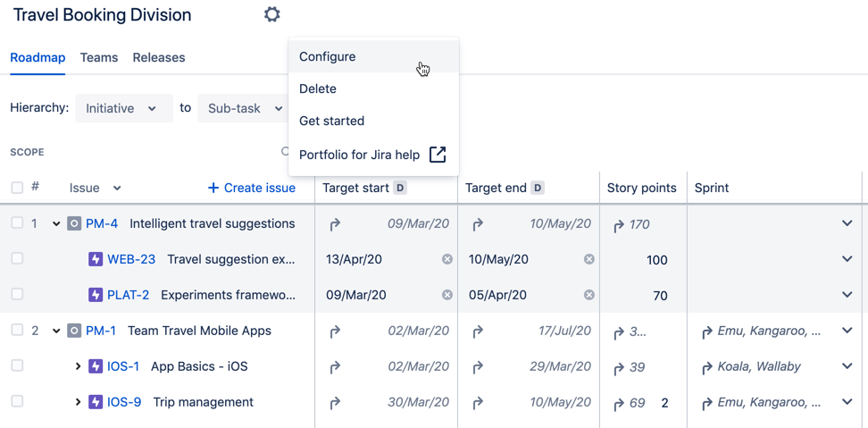The image size is (868, 428).
Task: Click rollup arrow in PM-1 target start cell
Action: (335, 331)
